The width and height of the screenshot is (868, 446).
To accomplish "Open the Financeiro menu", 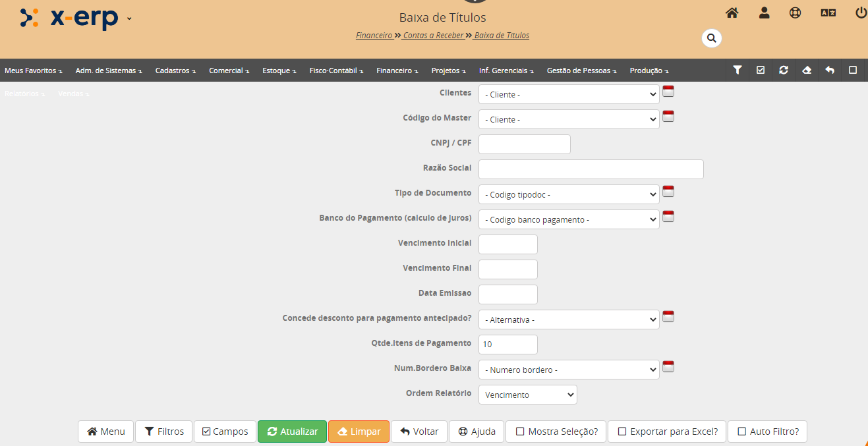I will tap(397, 70).
